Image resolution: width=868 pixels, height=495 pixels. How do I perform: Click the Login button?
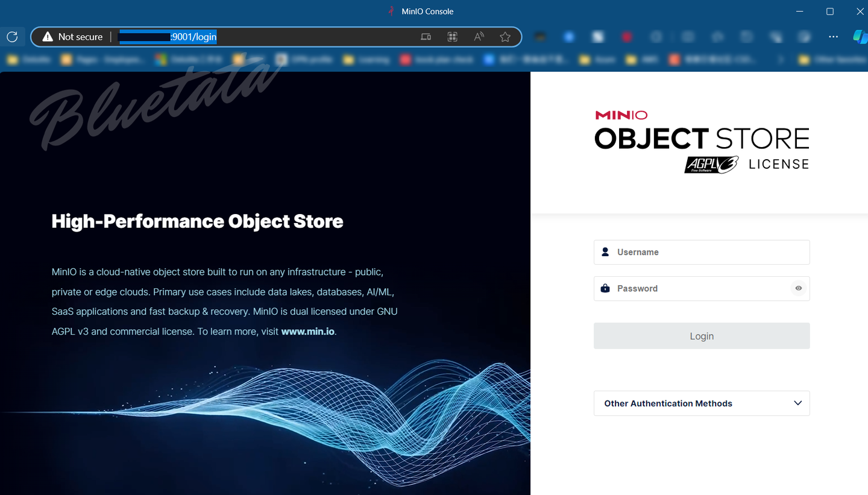(702, 336)
